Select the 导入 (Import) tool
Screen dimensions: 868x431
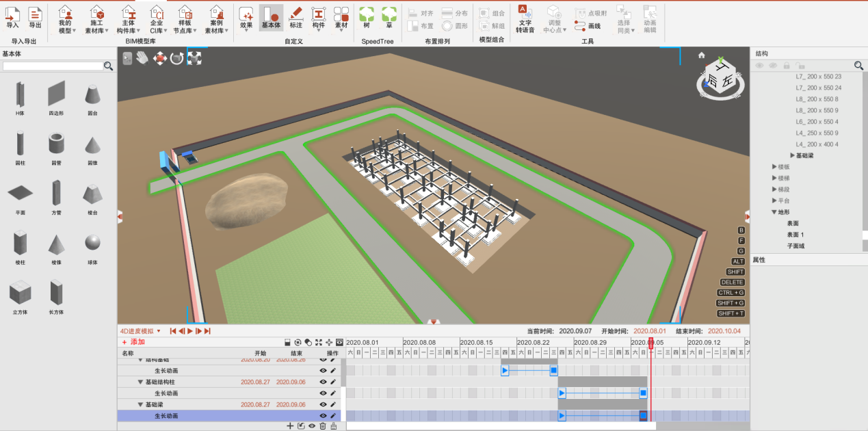(x=14, y=17)
